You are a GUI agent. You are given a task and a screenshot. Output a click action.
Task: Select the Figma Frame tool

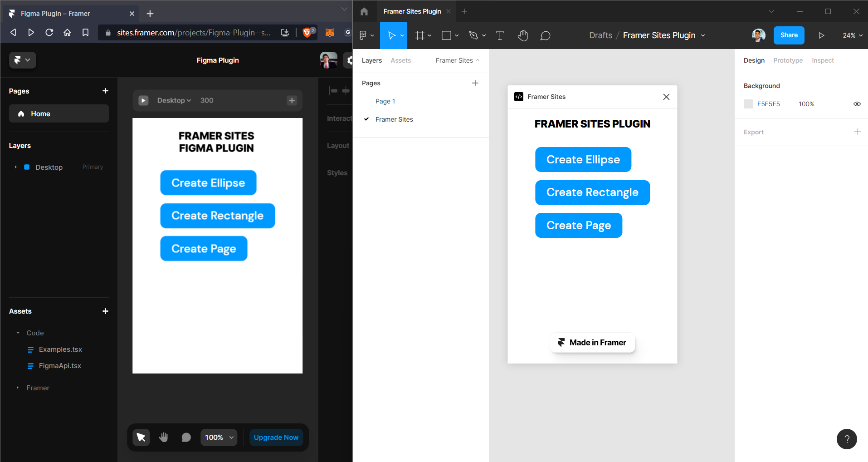[420, 35]
